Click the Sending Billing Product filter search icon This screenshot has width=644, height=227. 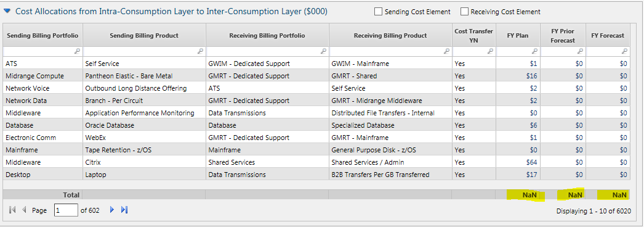tap(201, 51)
